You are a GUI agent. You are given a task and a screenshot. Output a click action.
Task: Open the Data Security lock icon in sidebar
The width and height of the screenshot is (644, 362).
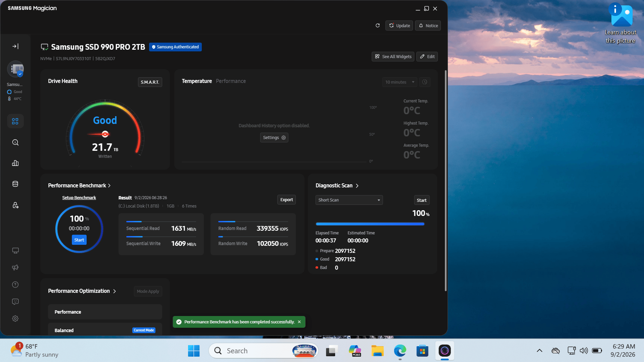(15, 205)
